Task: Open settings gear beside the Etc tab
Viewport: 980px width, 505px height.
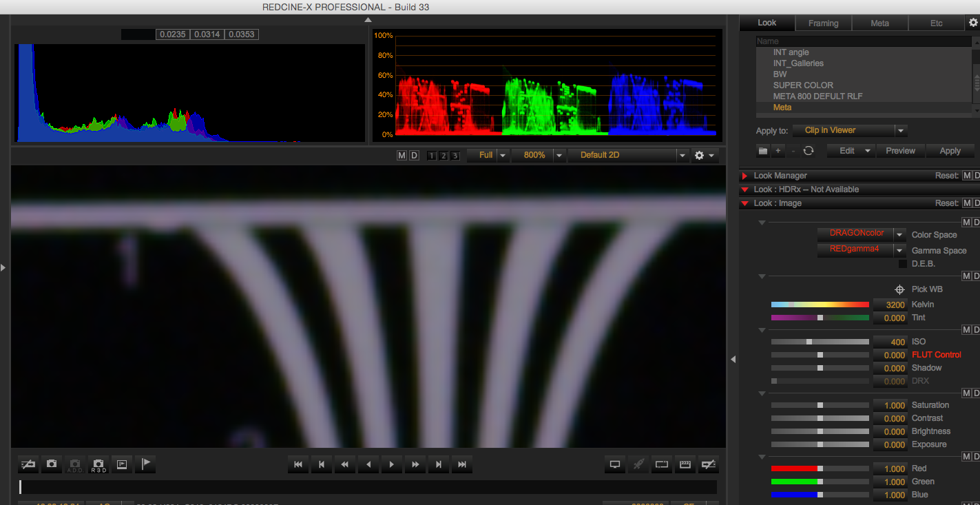Action: [x=973, y=22]
